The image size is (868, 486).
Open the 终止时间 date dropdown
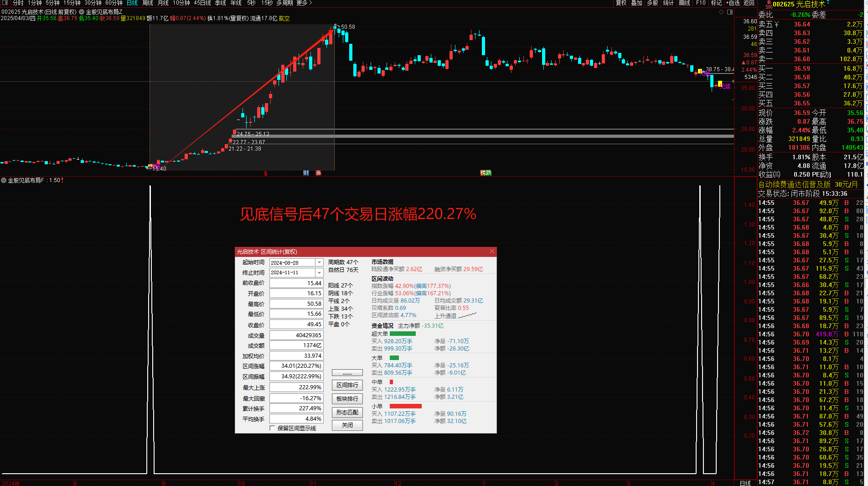pyautogui.click(x=319, y=272)
